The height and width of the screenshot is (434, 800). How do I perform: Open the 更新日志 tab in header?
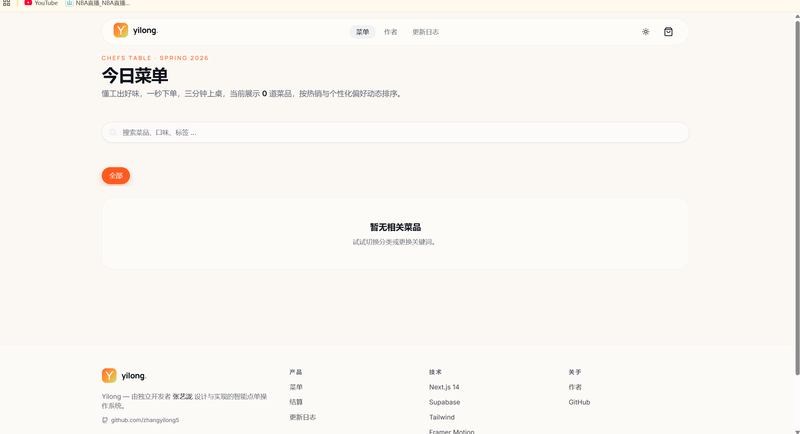pos(426,32)
